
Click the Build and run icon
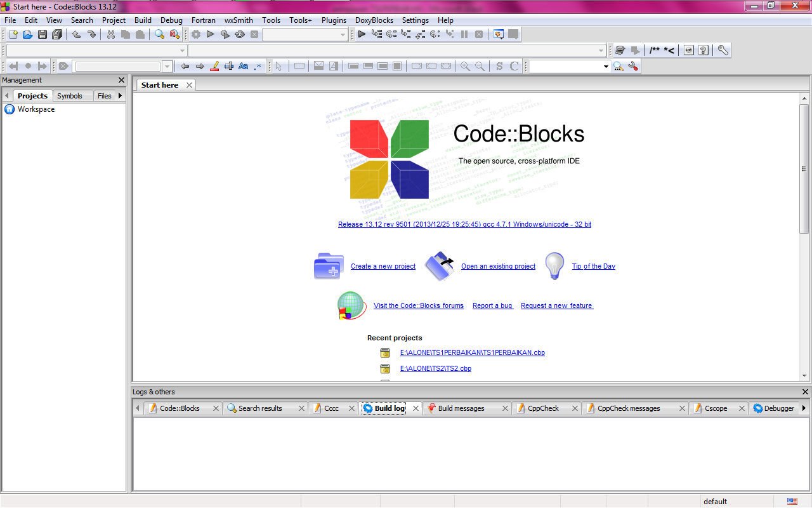pyautogui.click(x=225, y=34)
